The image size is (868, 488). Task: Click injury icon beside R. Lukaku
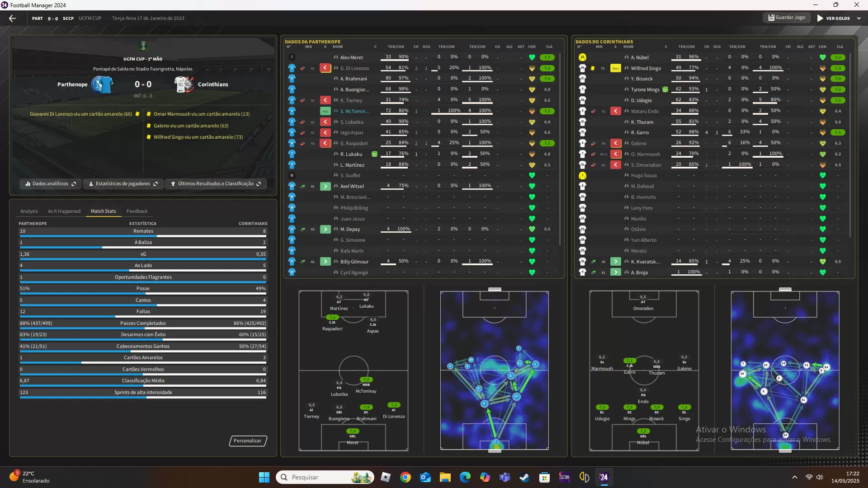tap(374, 154)
